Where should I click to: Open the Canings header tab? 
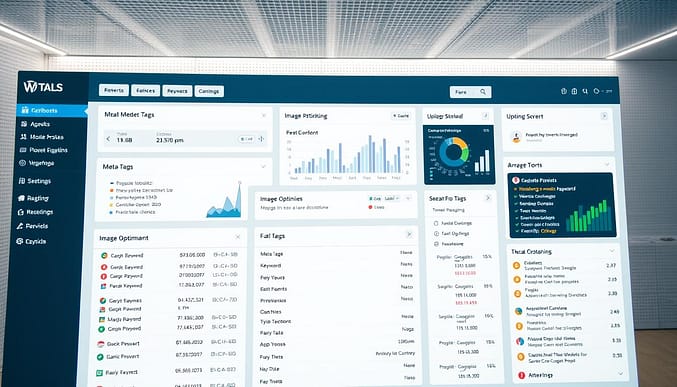[x=209, y=91]
